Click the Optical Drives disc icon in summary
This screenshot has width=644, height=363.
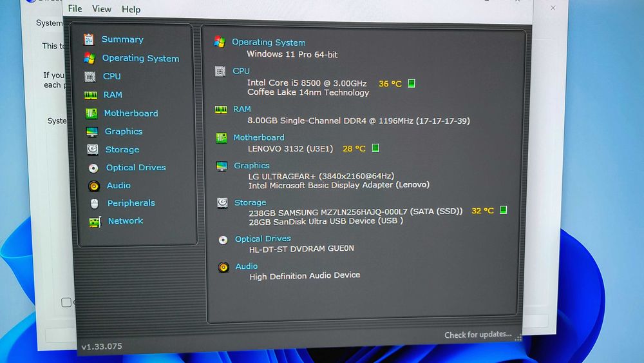[x=223, y=240]
